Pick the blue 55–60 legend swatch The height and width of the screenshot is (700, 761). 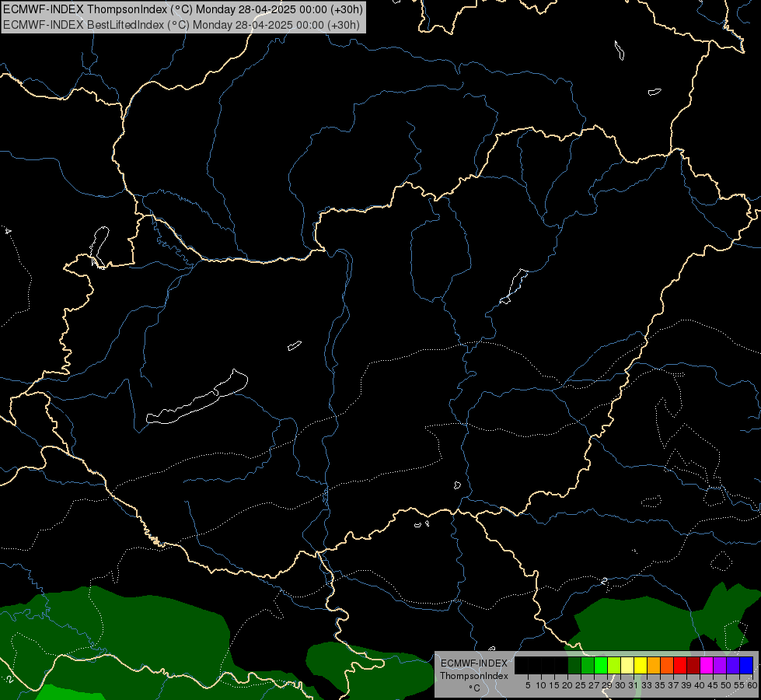tap(746, 665)
